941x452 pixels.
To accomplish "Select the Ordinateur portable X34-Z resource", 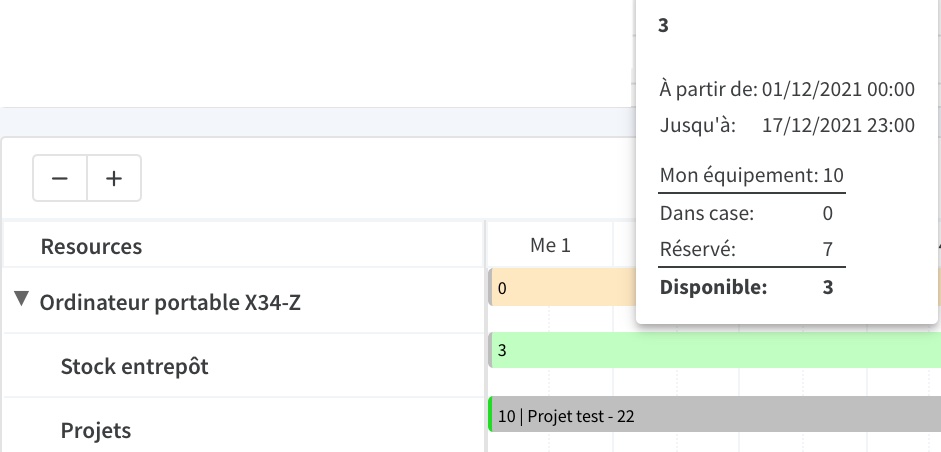I will (170, 302).
